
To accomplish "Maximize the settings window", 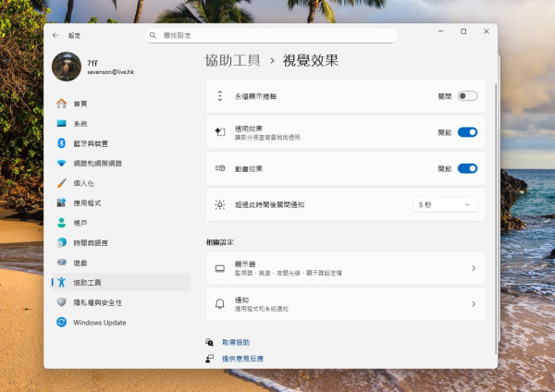I will [463, 31].
